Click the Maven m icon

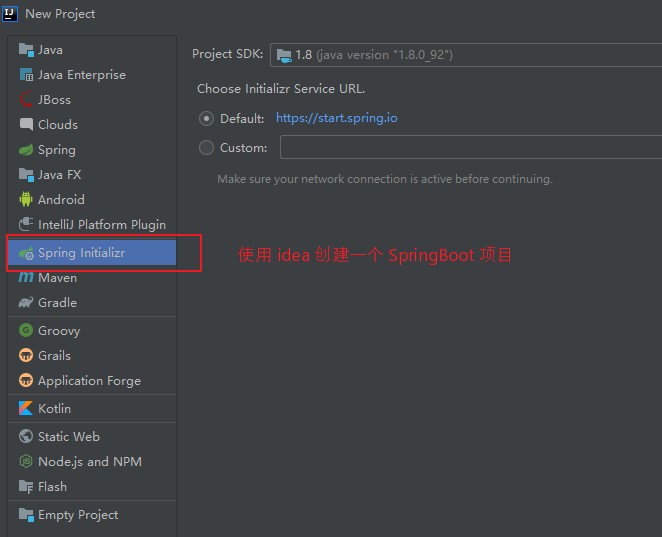tap(26, 278)
